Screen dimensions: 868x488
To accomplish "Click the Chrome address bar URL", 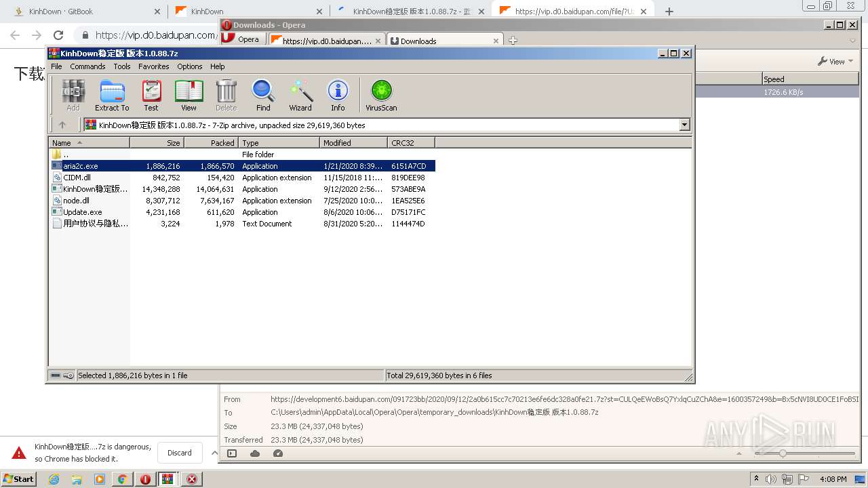I will (155, 35).
